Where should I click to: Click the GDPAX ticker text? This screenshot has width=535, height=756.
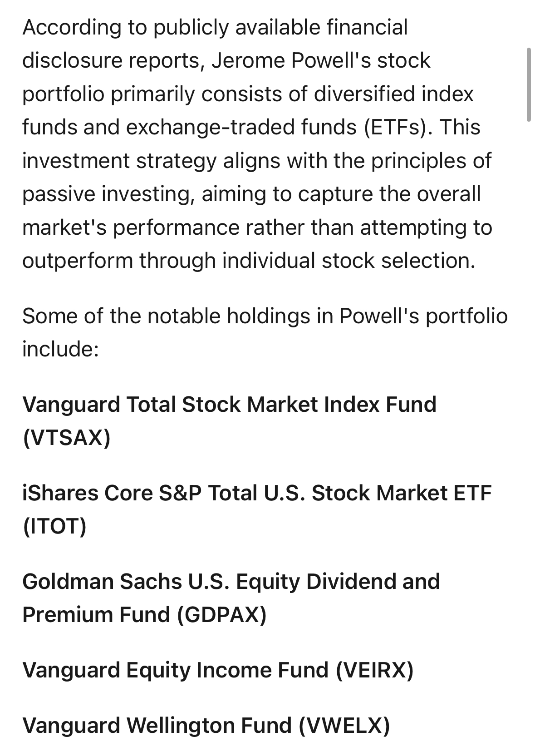tap(221, 615)
